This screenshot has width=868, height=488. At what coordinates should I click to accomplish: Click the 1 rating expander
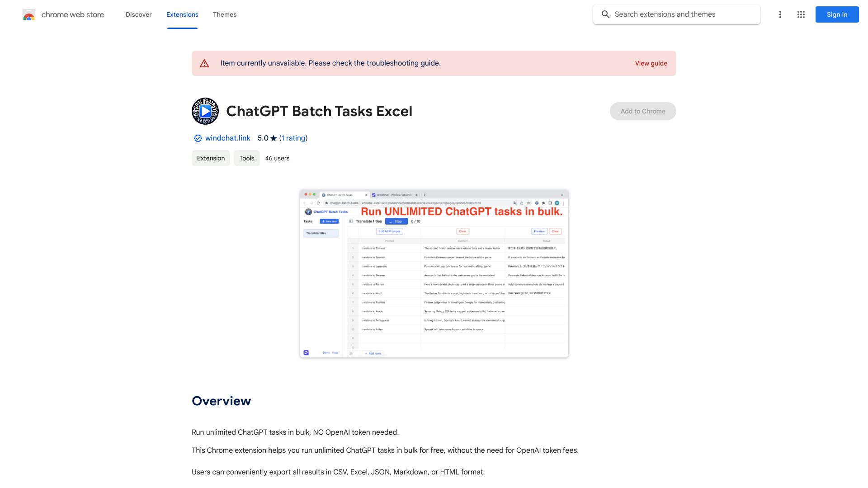click(x=293, y=138)
